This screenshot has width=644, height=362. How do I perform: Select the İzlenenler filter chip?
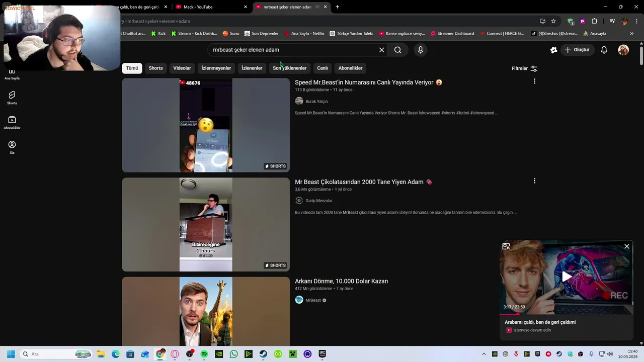[x=252, y=68]
